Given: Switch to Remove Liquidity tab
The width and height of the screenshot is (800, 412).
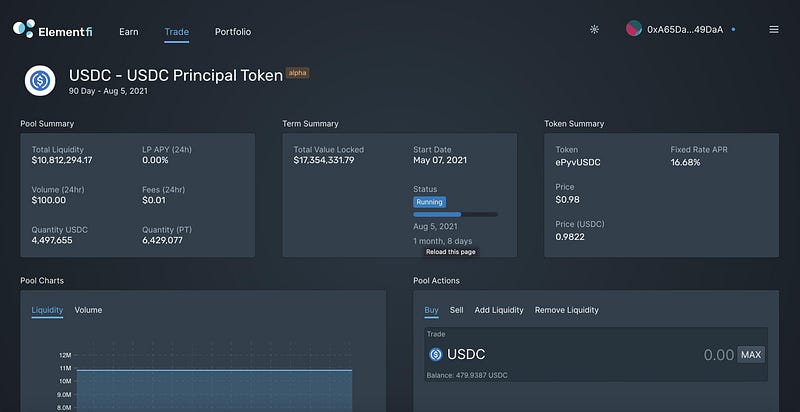Looking at the screenshot, I should point(566,310).
